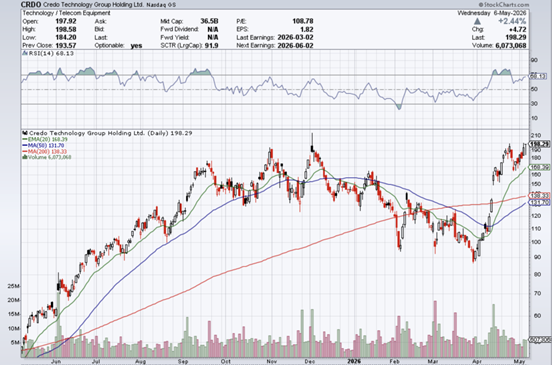This screenshot has width=554, height=365.
Task: Click the EMA(20) axis value tag
Action: tap(540, 167)
